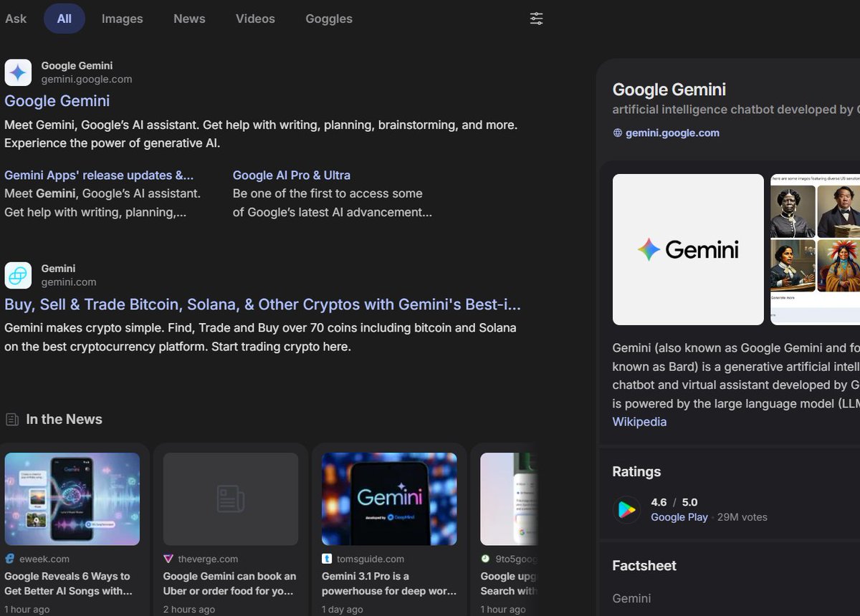
Task: Open the search filter settings icon
Action: 536,19
